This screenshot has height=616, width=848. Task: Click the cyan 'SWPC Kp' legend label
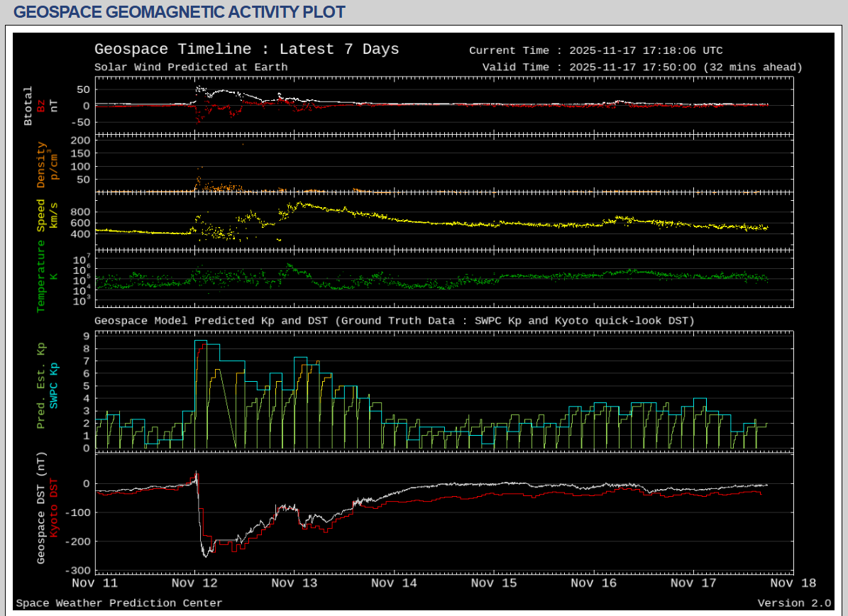(x=54, y=385)
